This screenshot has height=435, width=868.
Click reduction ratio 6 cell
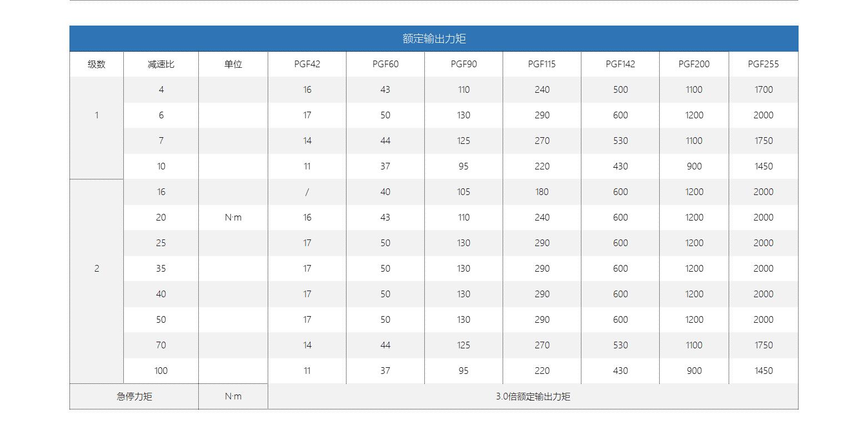pyautogui.click(x=161, y=115)
